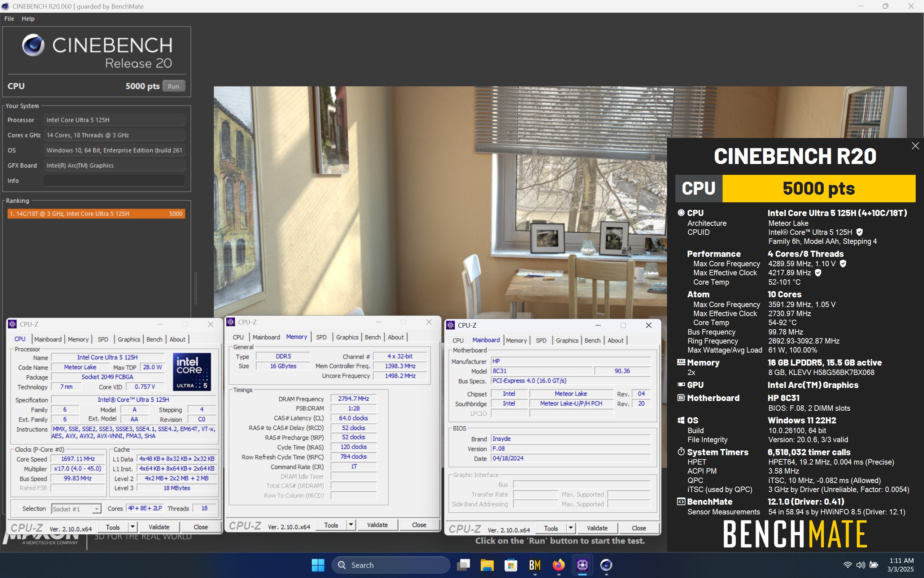
Task: Click the verified shield next to CPUID
Action: [859, 232]
